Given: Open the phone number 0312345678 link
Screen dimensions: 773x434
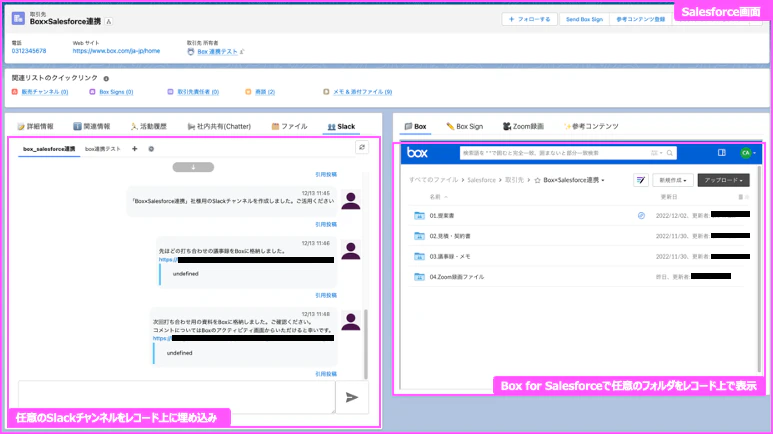Looking at the screenshot, I should (x=29, y=51).
